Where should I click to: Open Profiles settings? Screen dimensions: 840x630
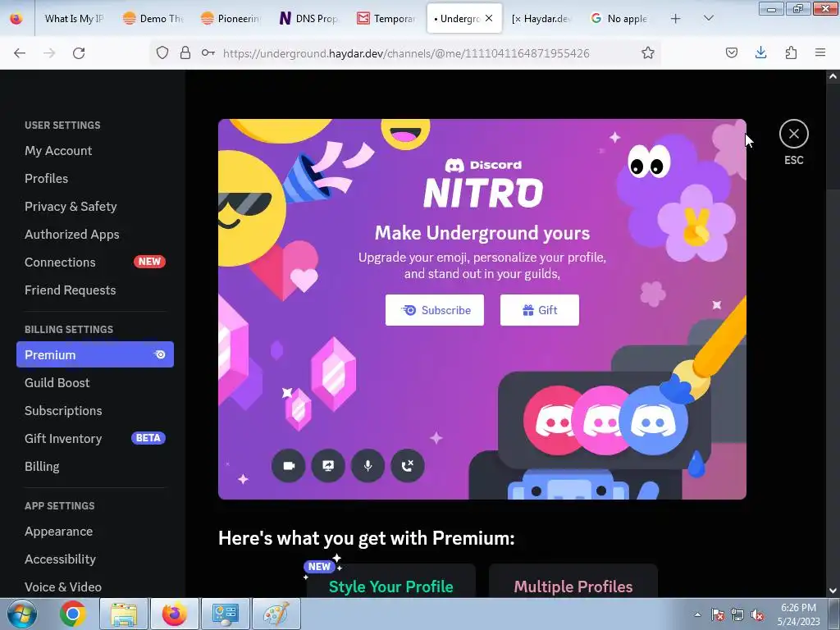tap(95, 178)
